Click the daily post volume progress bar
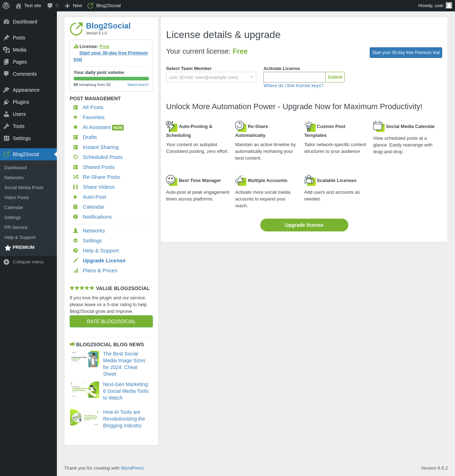Image resolution: width=455 pixels, height=476 pixels. 111,79
